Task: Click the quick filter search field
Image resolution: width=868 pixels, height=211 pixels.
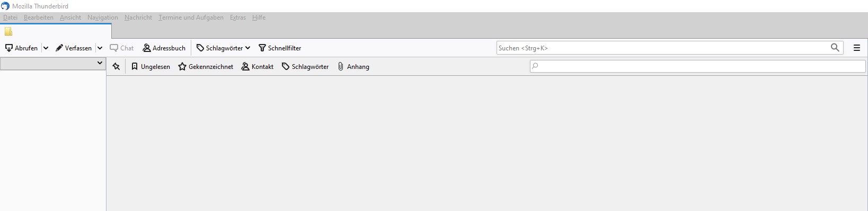Action: pyautogui.click(x=697, y=66)
